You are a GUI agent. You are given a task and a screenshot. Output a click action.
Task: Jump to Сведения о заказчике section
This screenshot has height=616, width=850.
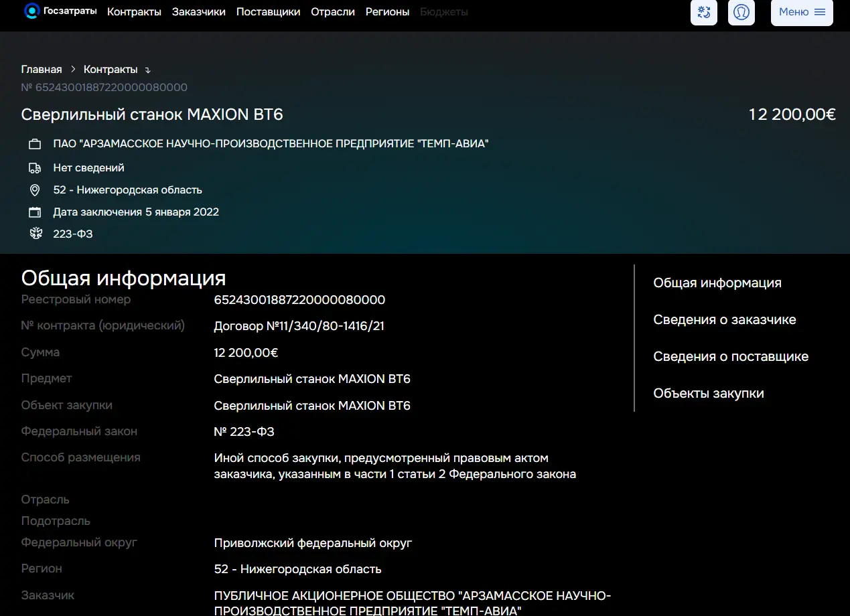coord(725,320)
